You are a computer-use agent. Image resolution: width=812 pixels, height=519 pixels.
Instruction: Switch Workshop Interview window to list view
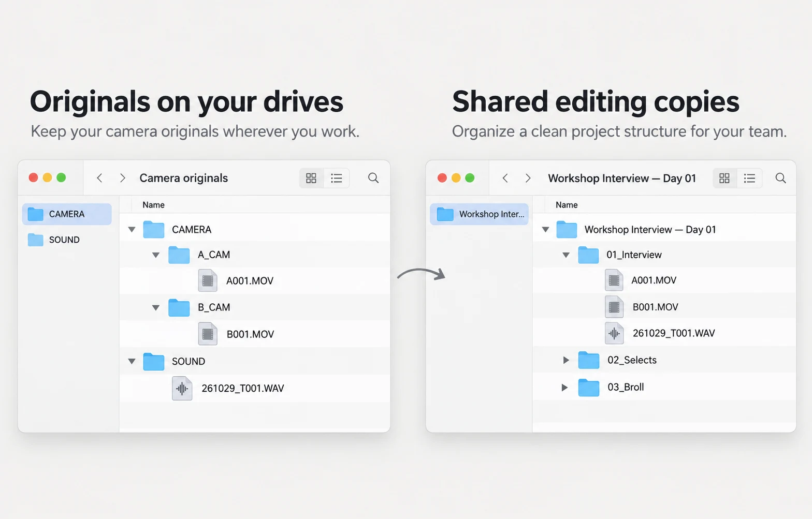pyautogui.click(x=749, y=178)
